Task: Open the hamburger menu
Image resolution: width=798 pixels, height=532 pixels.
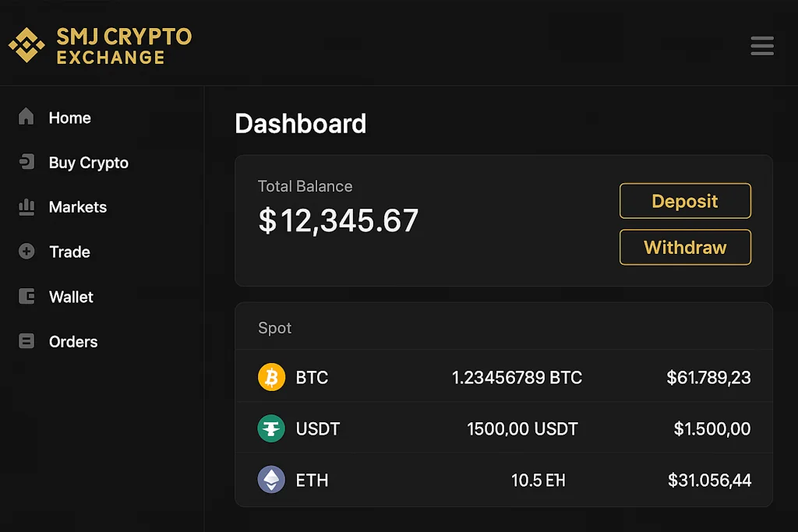Action: click(761, 46)
